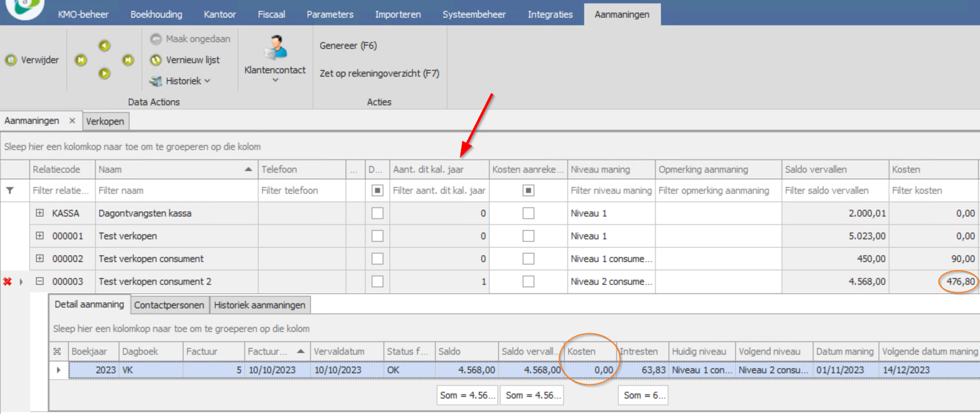Click Genereer (F6)
The image size is (980, 414).
[348, 46]
